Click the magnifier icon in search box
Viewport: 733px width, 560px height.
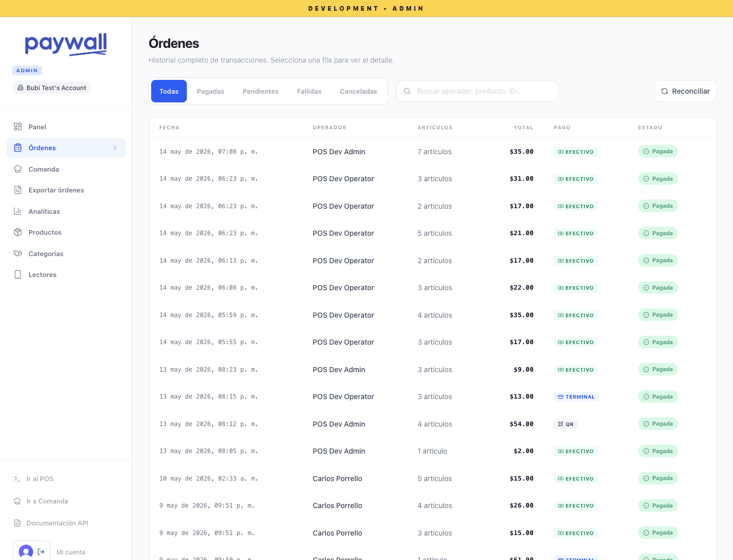(407, 91)
